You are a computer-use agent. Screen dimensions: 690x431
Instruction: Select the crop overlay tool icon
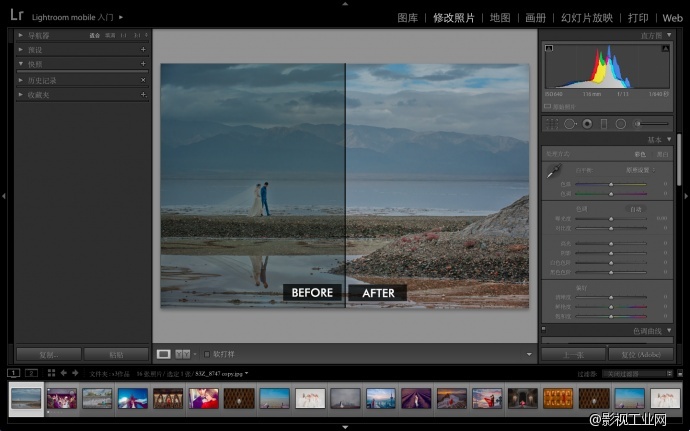click(x=551, y=123)
